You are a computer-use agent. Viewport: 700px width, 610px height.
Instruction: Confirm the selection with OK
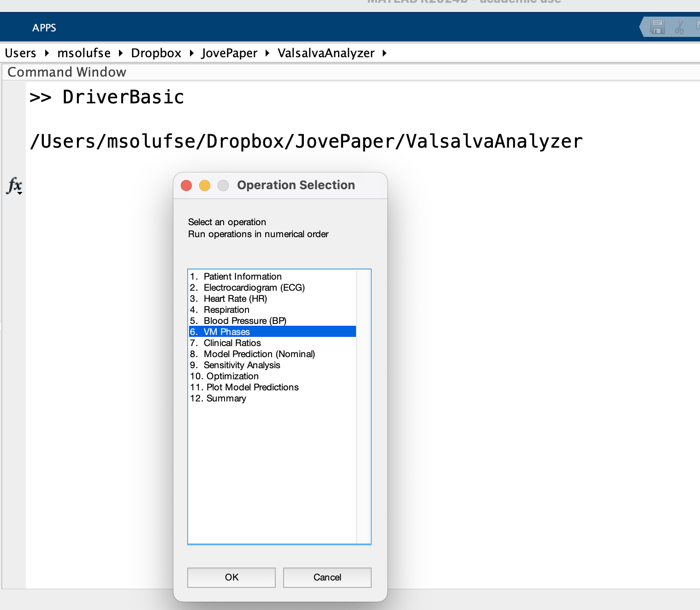pos(231,577)
